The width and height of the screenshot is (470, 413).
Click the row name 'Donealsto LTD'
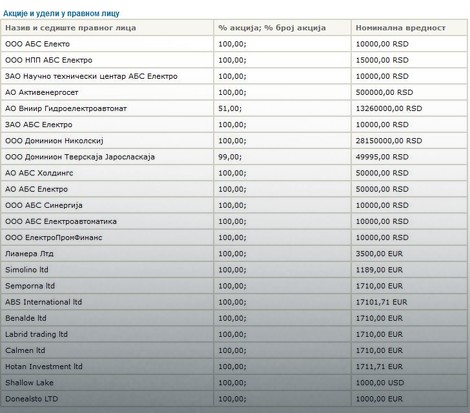click(x=31, y=399)
